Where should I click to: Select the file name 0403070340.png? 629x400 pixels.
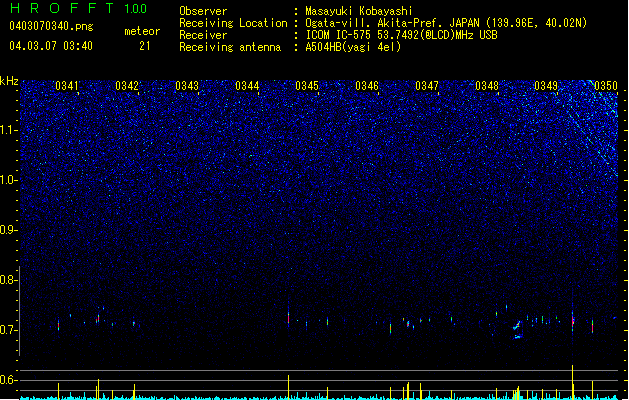click(x=51, y=26)
